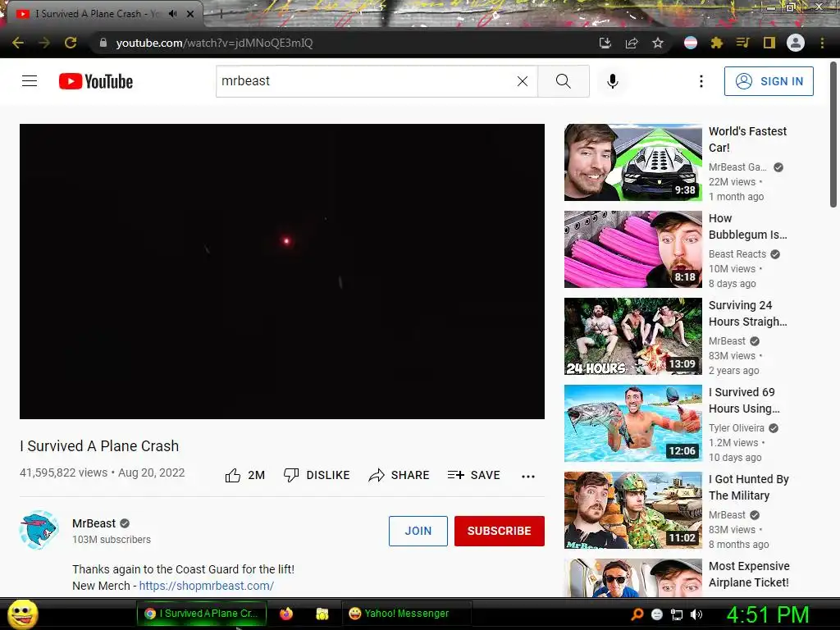Screen dimensions: 840x630
Task: Clear the search box with the X
Action: coord(523,81)
